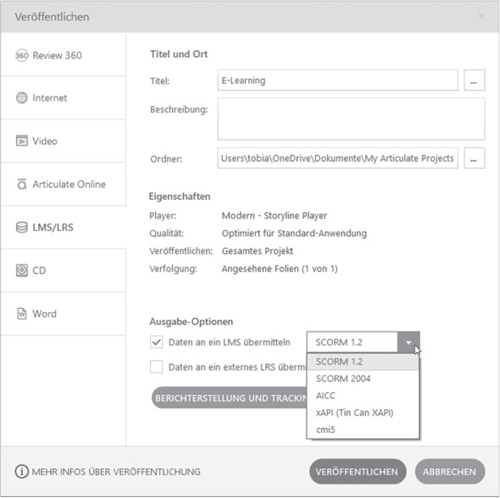Click the Articulate Online icon
The image size is (500, 498).
click(22, 184)
